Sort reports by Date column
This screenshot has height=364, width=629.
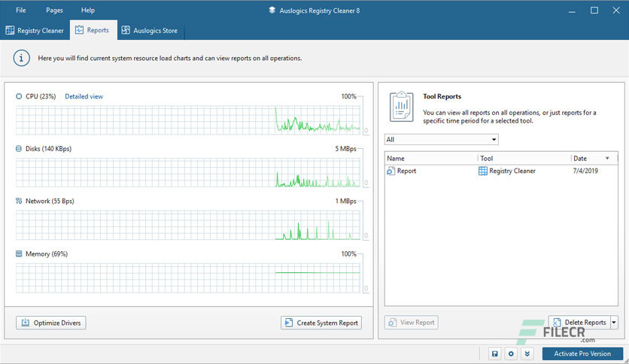[x=594, y=159]
